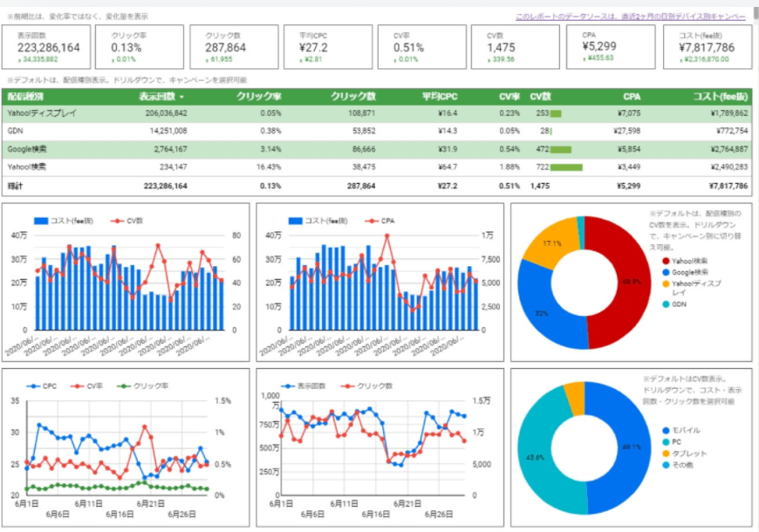The image size is (759, 532).
Task: Click the 206,036,842 impressions cell
Action: [x=166, y=113]
